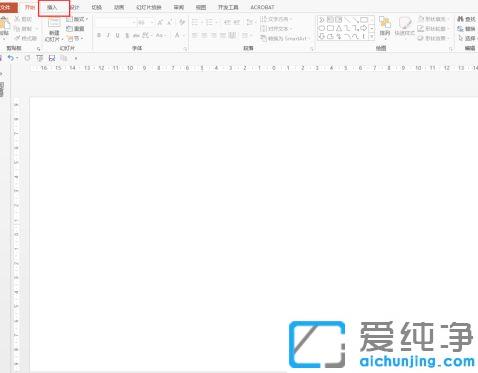Viewport: 478px width, 373px height.
Task: Open the Line Spacing dropdown
Action: pyautogui.click(x=250, y=22)
